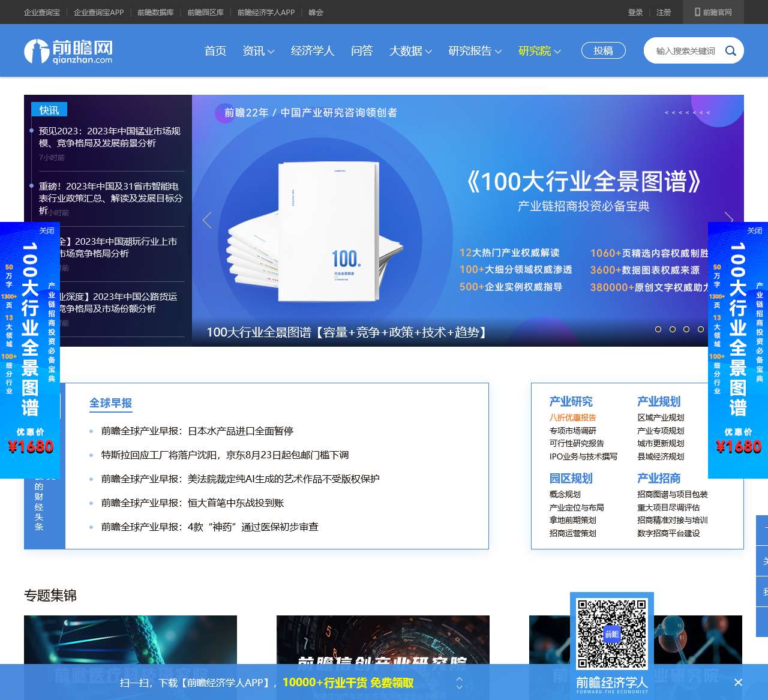The image size is (768, 700).
Task: Click the next slide arrow on banner
Action: coord(729,221)
